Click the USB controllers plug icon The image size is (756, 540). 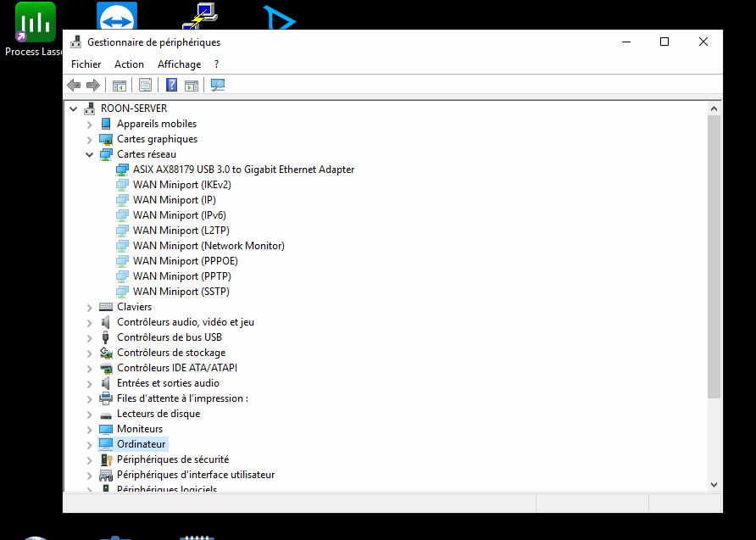pos(106,337)
